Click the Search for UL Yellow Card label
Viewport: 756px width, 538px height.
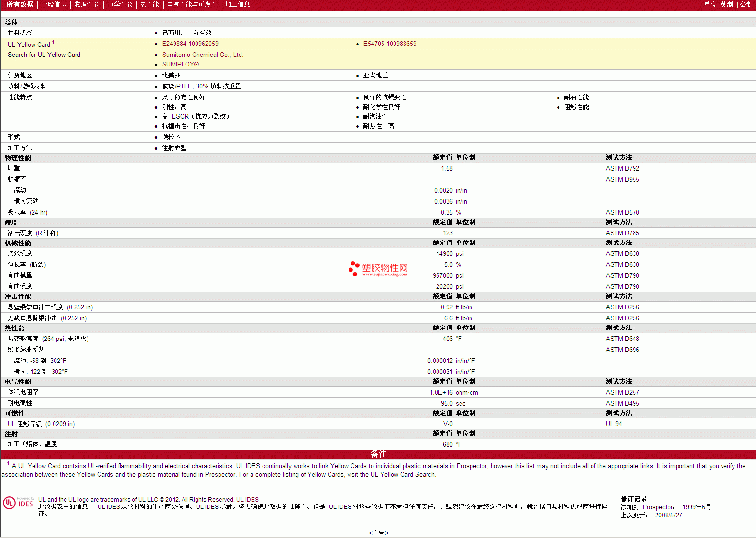click(44, 55)
